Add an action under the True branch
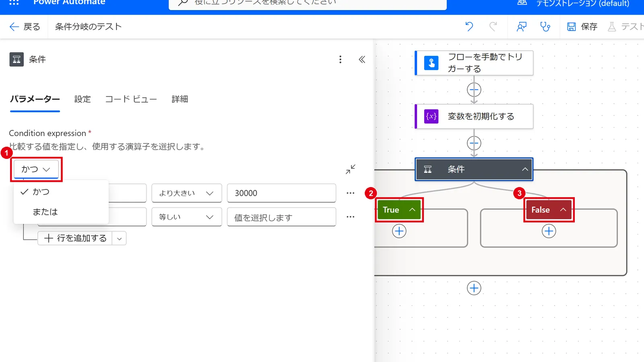Screen dimensions: 644x362 click(x=399, y=231)
